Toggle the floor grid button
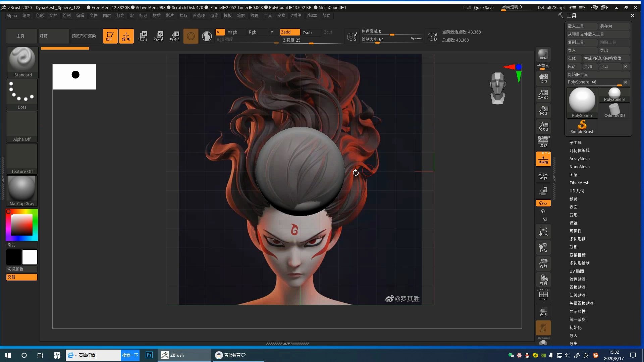644x362 pixels. click(543, 159)
